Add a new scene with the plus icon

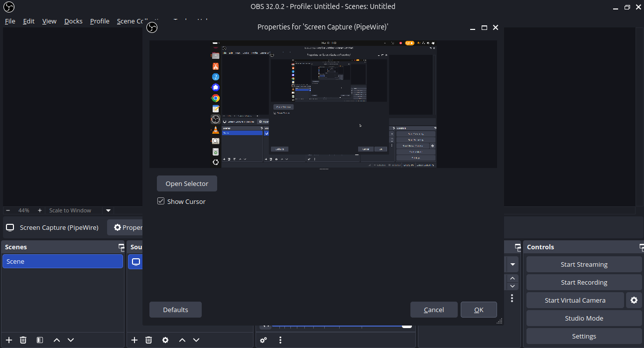(x=9, y=340)
